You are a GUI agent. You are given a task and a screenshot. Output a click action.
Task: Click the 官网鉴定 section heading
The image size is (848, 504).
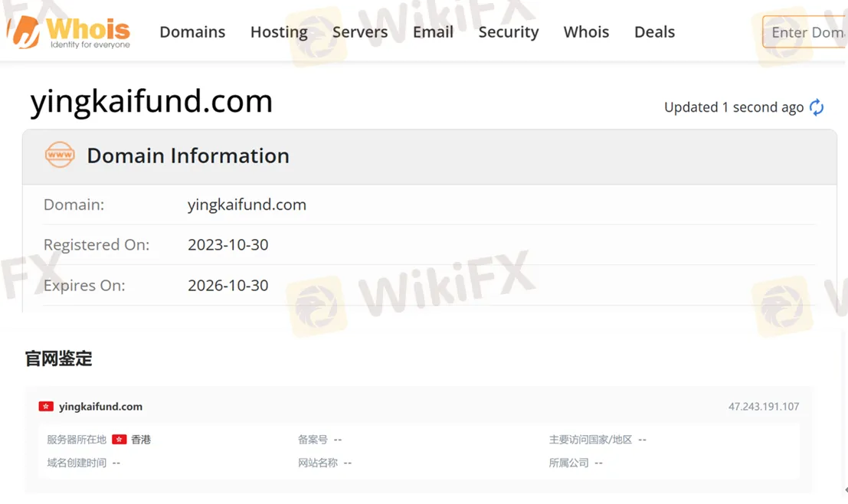(59, 358)
